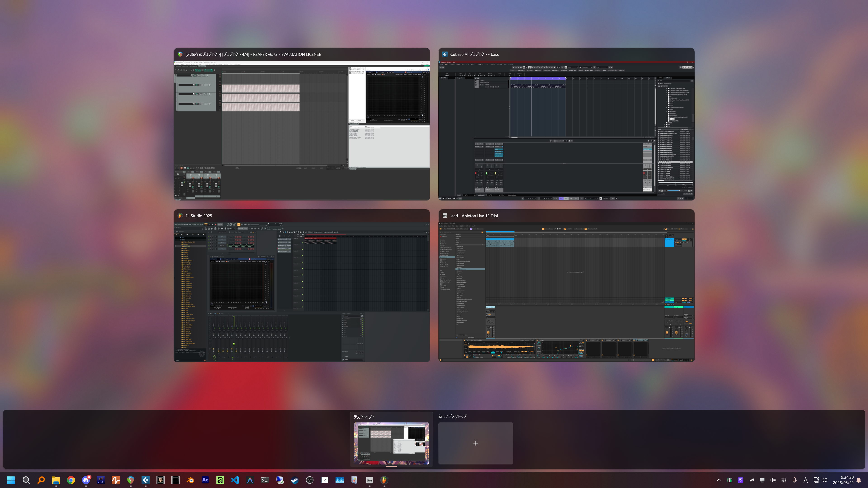868x488 pixels.
Task: Open After Effects from the taskbar
Action: 205,480
